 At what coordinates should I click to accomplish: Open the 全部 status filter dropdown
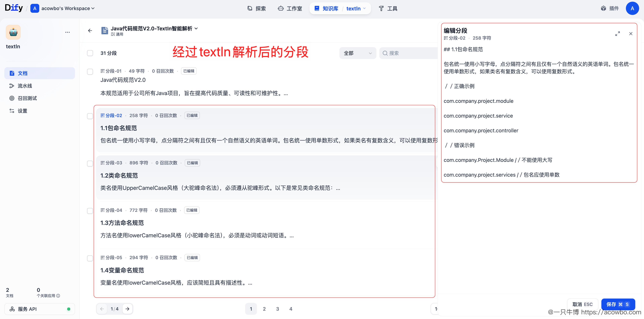(x=358, y=53)
